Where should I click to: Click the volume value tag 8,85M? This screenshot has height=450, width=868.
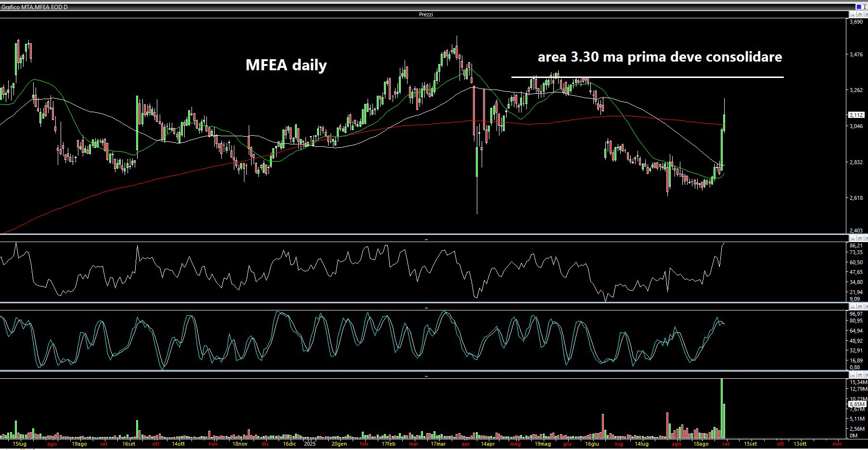click(856, 405)
